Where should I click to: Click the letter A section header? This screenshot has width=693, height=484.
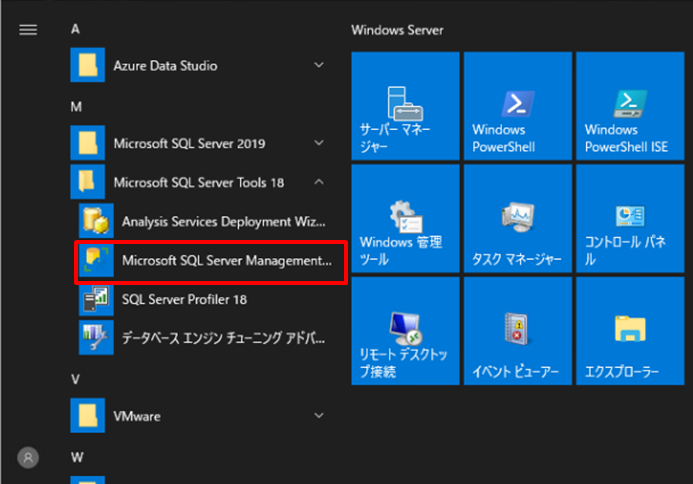click(x=76, y=29)
